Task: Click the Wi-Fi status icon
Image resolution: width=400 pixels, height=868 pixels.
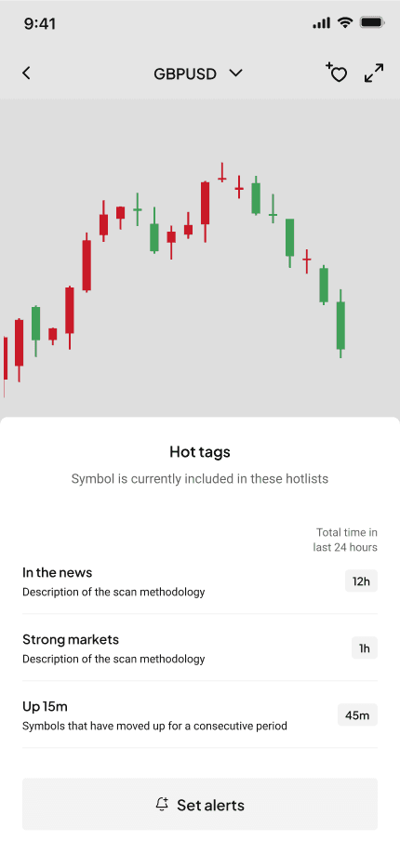Action: click(x=345, y=22)
